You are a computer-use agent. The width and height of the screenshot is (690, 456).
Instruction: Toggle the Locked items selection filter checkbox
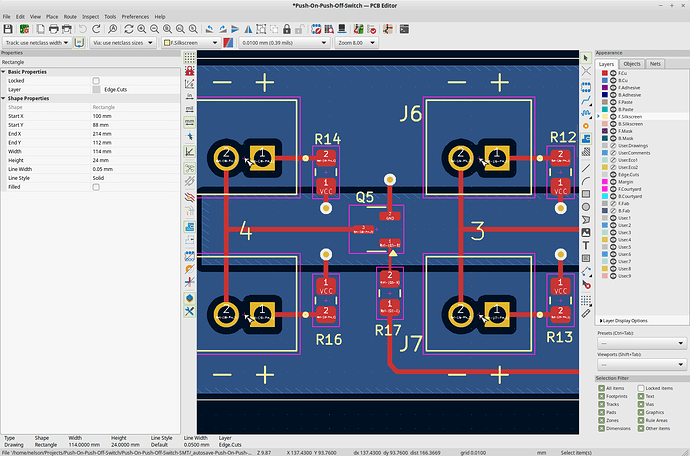point(641,388)
